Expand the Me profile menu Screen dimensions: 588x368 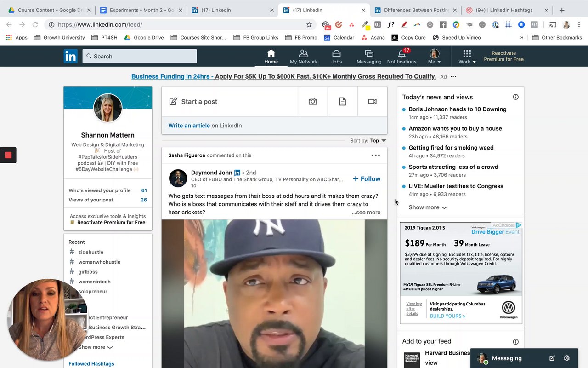point(434,57)
